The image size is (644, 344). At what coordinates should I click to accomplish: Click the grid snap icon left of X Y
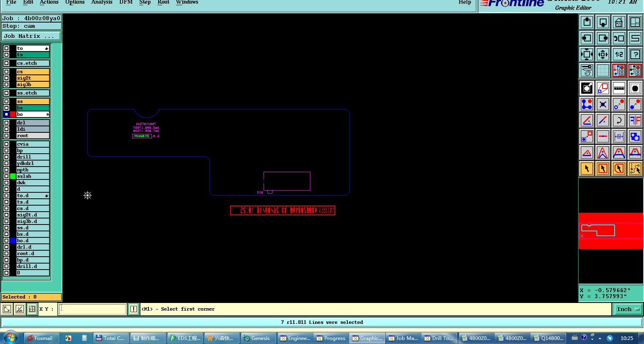(32, 309)
